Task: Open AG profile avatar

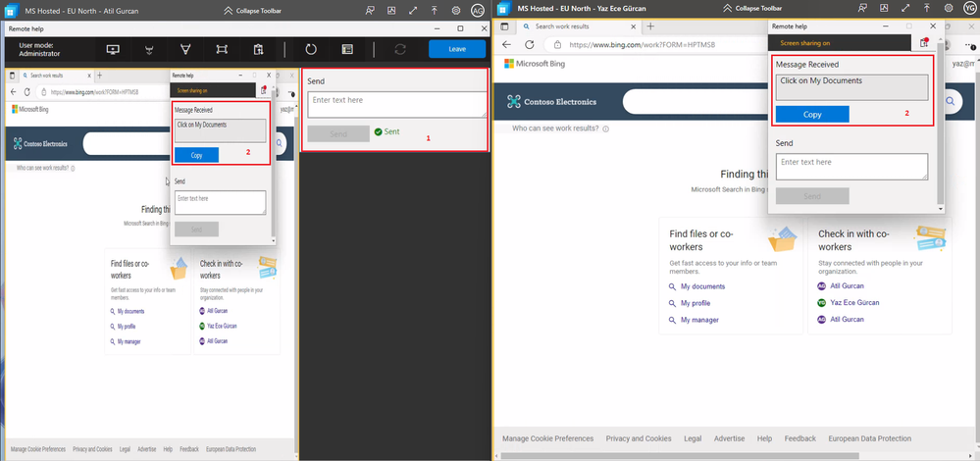Action: click(478, 10)
